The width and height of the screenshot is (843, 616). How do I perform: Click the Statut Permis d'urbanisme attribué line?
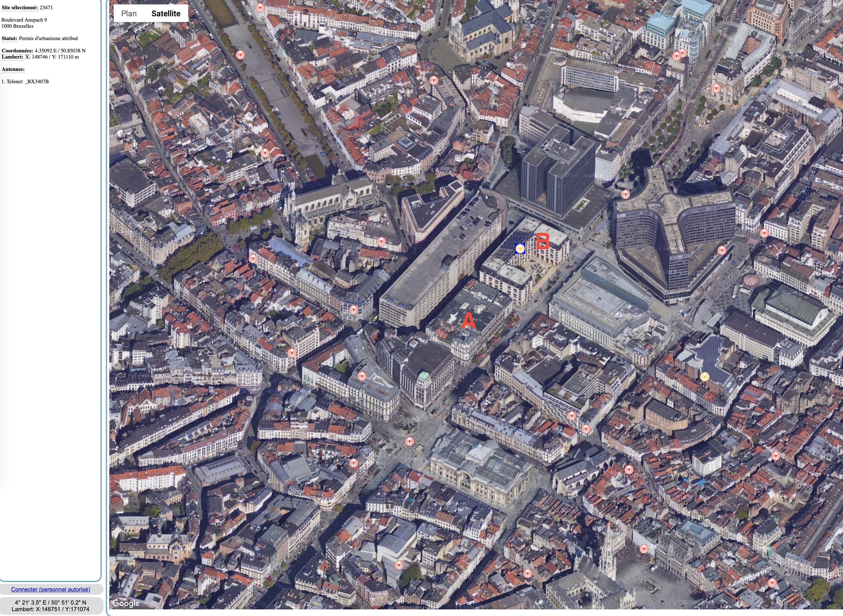40,38
